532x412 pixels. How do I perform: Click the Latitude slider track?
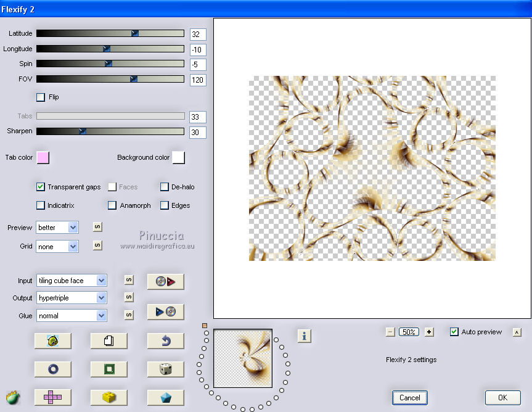(x=110, y=33)
